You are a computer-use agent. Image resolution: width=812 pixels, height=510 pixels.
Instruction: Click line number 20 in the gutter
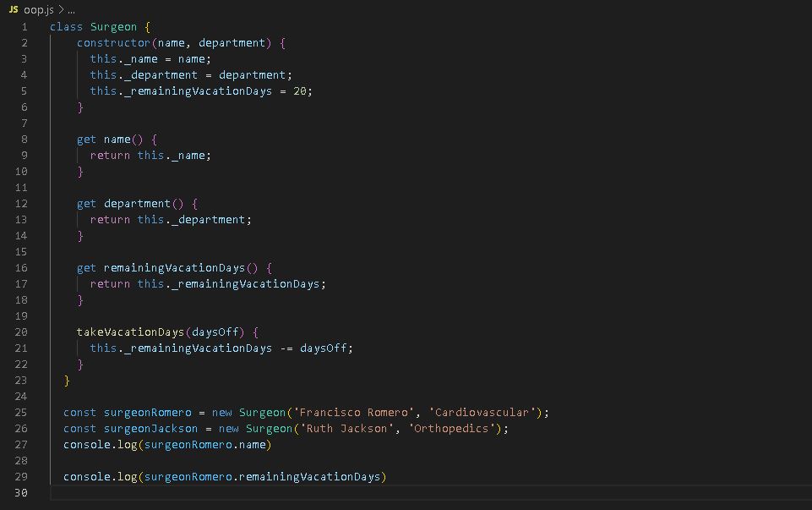coord(21,332)
